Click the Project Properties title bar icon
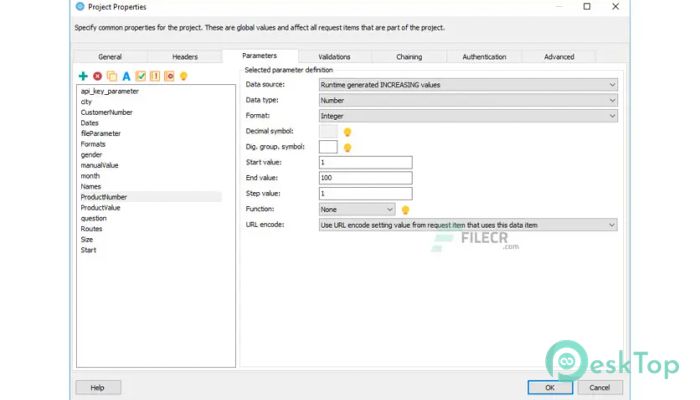This screenshot has height=400, width=700. [80, 7]
